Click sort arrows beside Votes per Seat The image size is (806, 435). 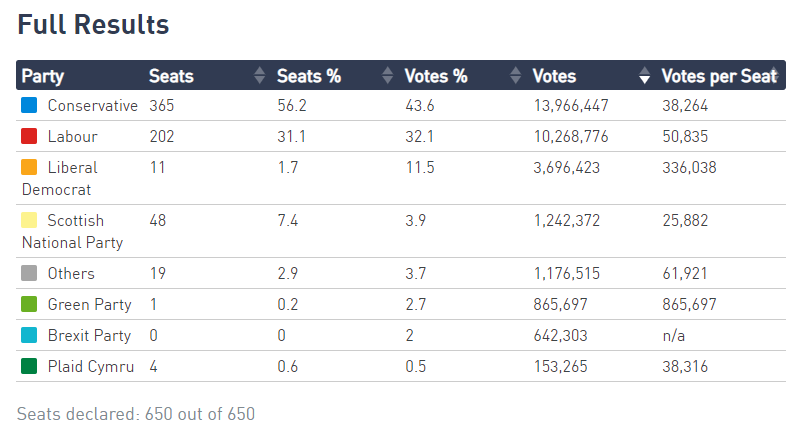(773, 76)
